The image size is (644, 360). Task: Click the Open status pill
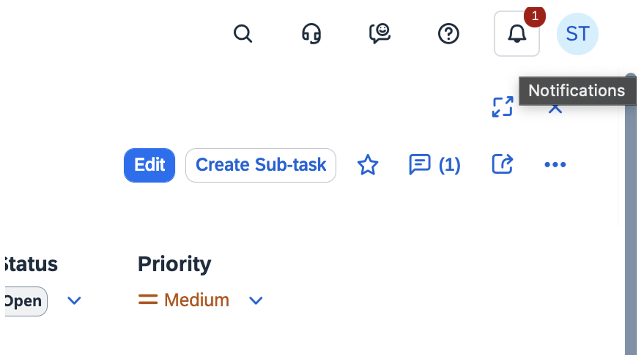click(x=25, y=301)
